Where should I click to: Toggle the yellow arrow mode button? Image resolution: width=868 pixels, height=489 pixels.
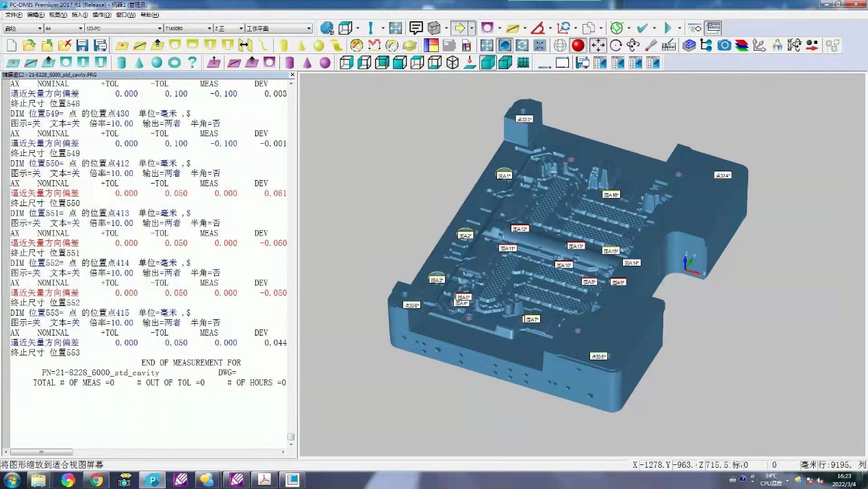coord(459,28)
